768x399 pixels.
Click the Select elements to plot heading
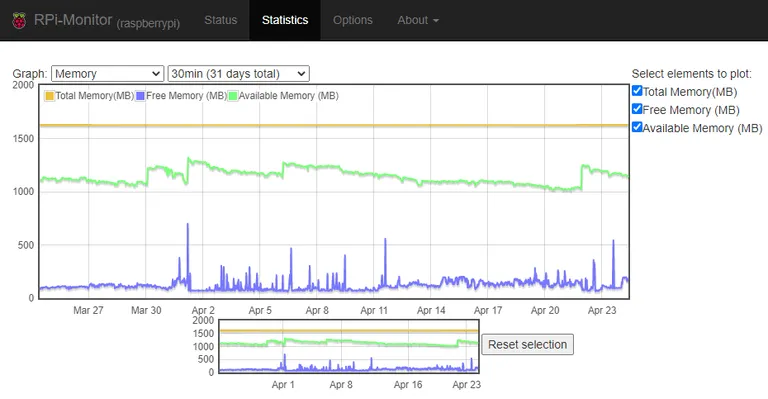692,74
